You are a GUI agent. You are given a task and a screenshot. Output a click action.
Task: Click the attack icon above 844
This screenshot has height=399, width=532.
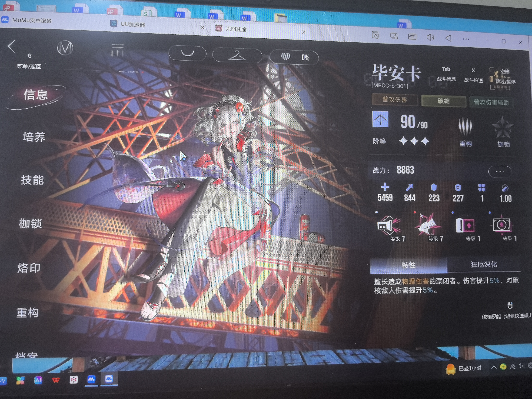(x=409, y=187)
